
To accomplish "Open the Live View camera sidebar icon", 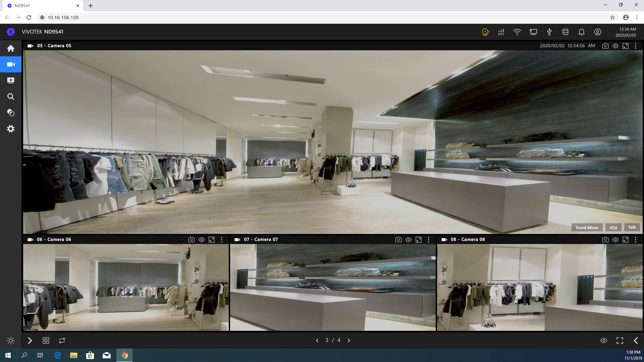I will click(x=11, y=65).
